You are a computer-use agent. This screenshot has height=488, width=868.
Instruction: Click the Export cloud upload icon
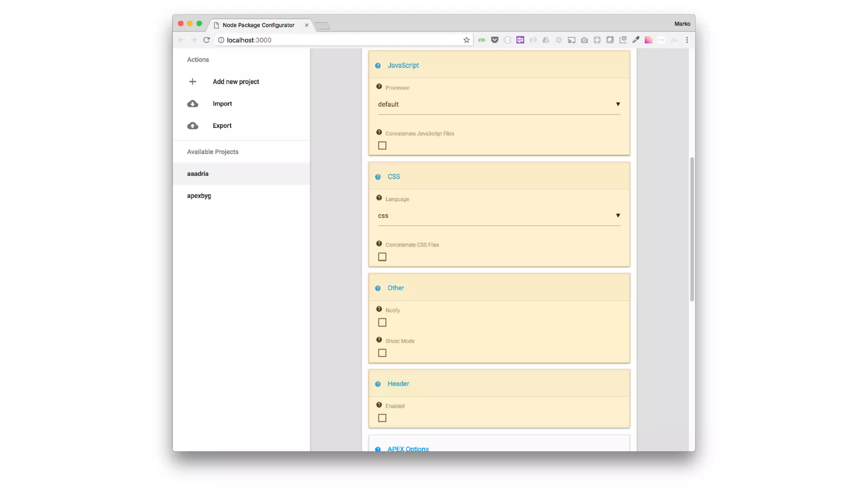pyautogui.click(x=192, y=126)
